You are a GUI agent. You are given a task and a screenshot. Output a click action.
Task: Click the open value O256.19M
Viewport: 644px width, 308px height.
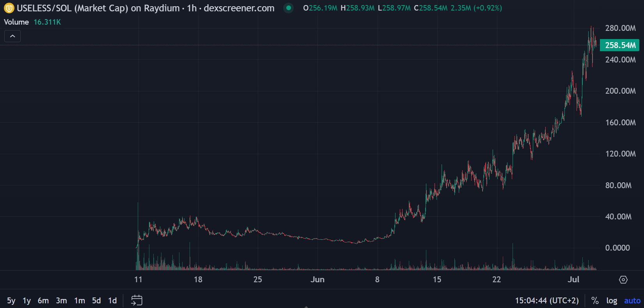click(x=320, y=8)
